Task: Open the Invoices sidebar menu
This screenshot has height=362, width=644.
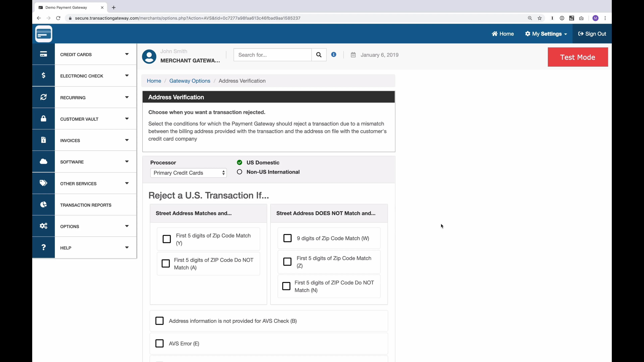Action: [70, 140]
